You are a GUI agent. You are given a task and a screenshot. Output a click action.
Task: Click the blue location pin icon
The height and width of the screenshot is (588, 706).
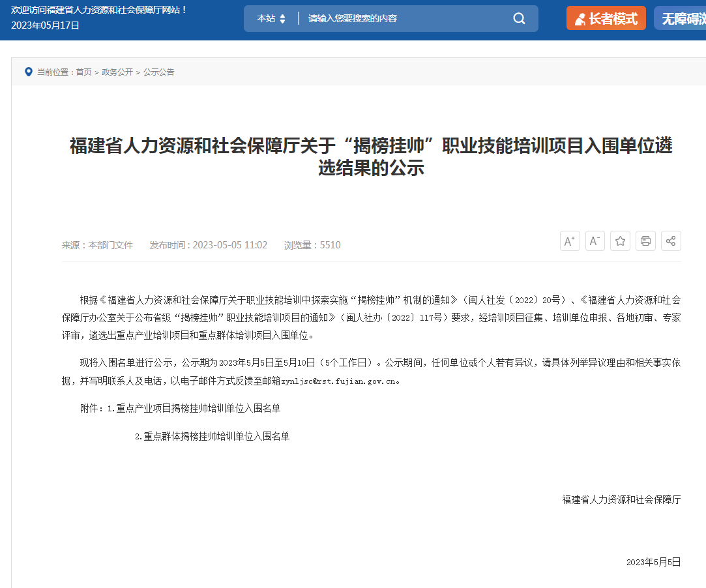pos(28,72)
